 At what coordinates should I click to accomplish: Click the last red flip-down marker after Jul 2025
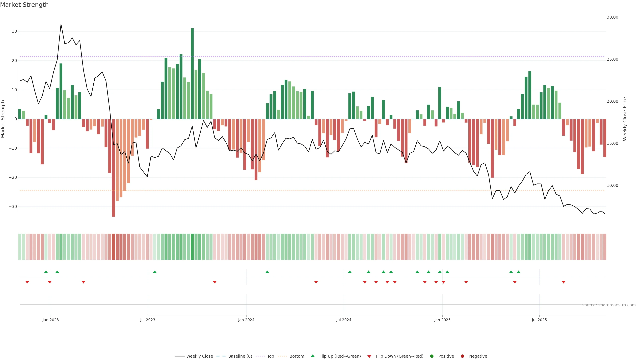point(563,282)
